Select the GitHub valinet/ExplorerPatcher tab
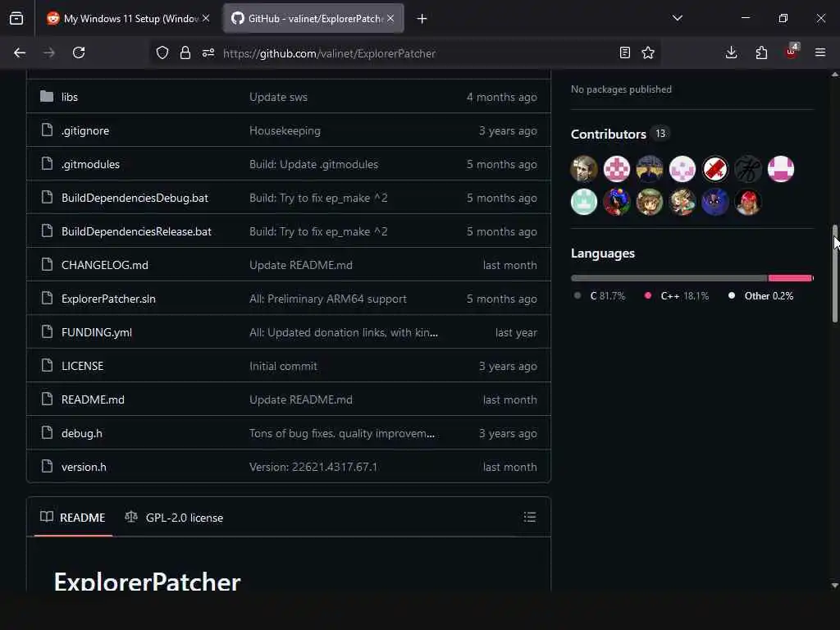The width and height of the screenshot is (840, 630). [x=313, y=19]
